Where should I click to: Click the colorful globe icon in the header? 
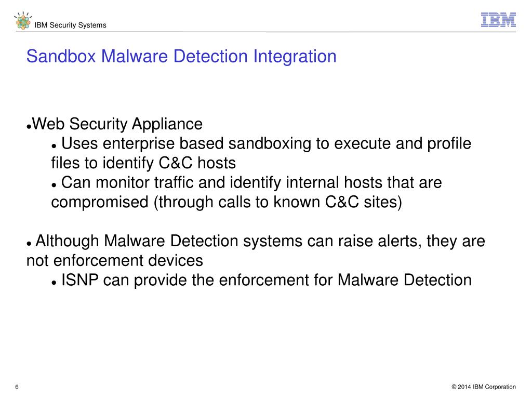tap(23, 21)
